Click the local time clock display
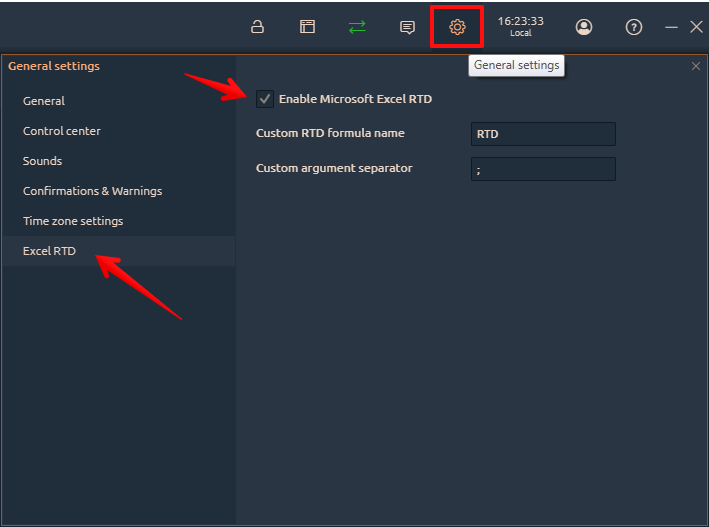The image size is (709, 527). point(520,26)
